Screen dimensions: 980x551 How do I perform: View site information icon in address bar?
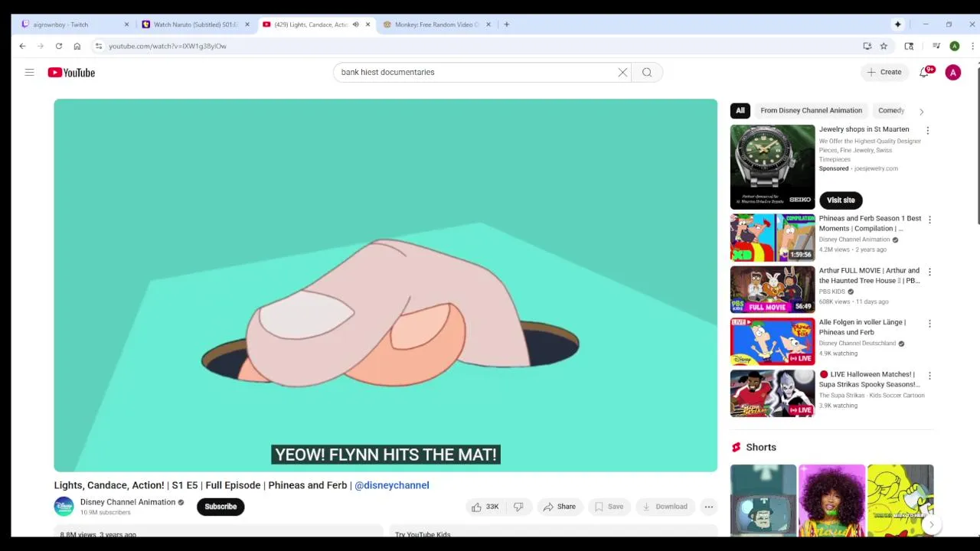[x=99, y=46]
